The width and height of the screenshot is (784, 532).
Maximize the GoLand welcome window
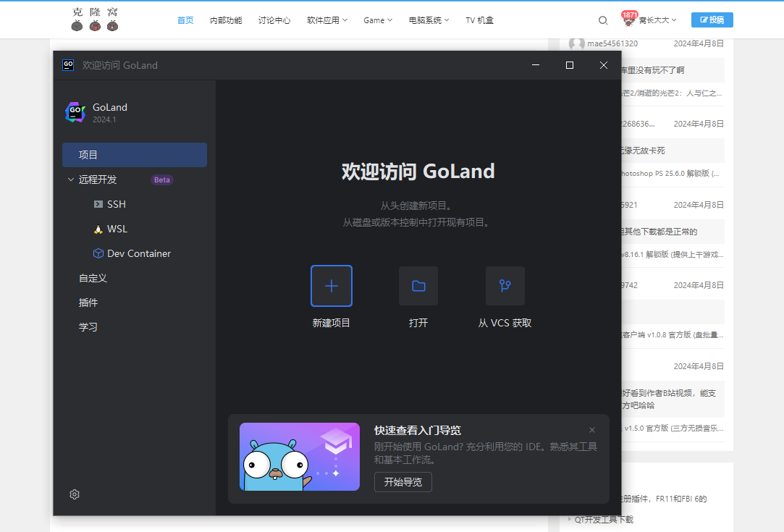tap(570, 65)
